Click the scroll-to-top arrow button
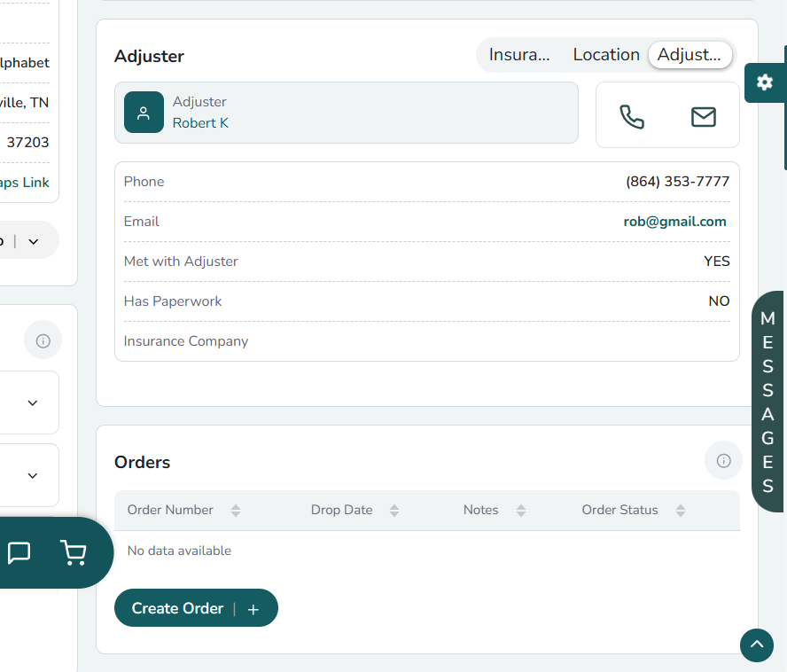This screenshot has width=787, height=672. [x=756, y=645]
